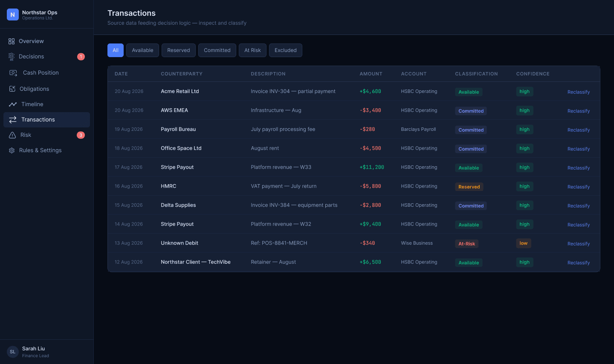
Task: Click the Cash Position icon
Action: pos(13,73)
